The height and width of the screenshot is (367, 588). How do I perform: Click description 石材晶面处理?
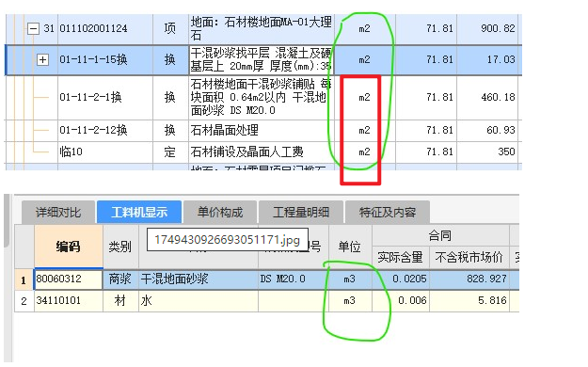(224, 130)
